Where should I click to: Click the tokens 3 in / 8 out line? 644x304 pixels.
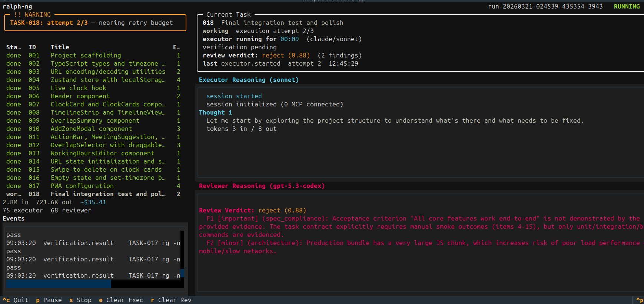(x=242, y=129)
